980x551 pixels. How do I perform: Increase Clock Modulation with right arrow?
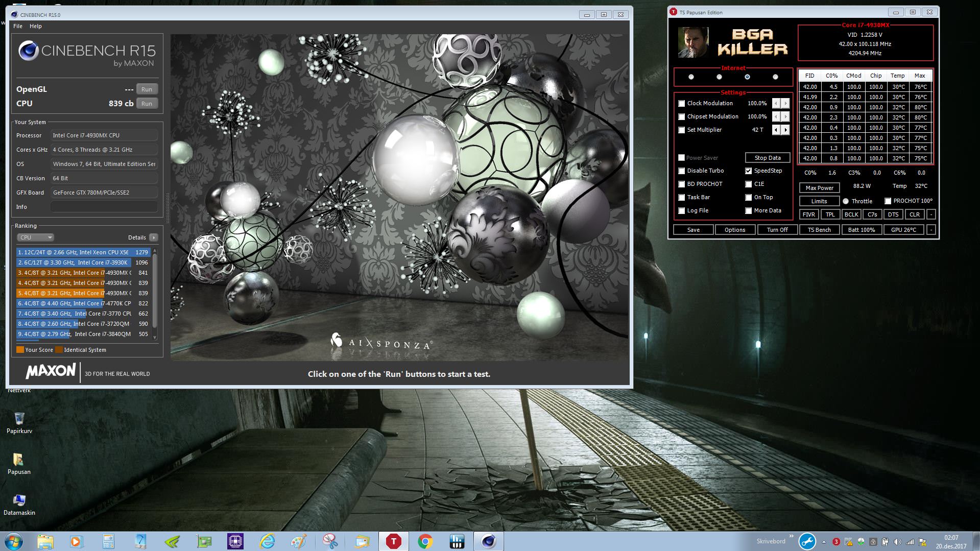[x=786, y=104]
